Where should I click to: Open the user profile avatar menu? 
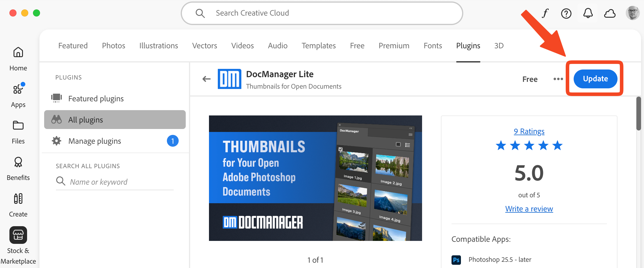633,13
